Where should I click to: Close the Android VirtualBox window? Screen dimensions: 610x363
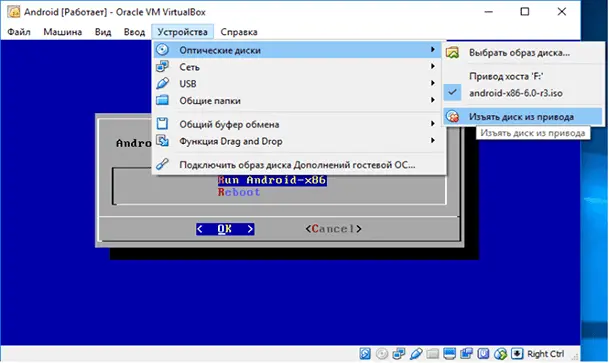(561, 12)
